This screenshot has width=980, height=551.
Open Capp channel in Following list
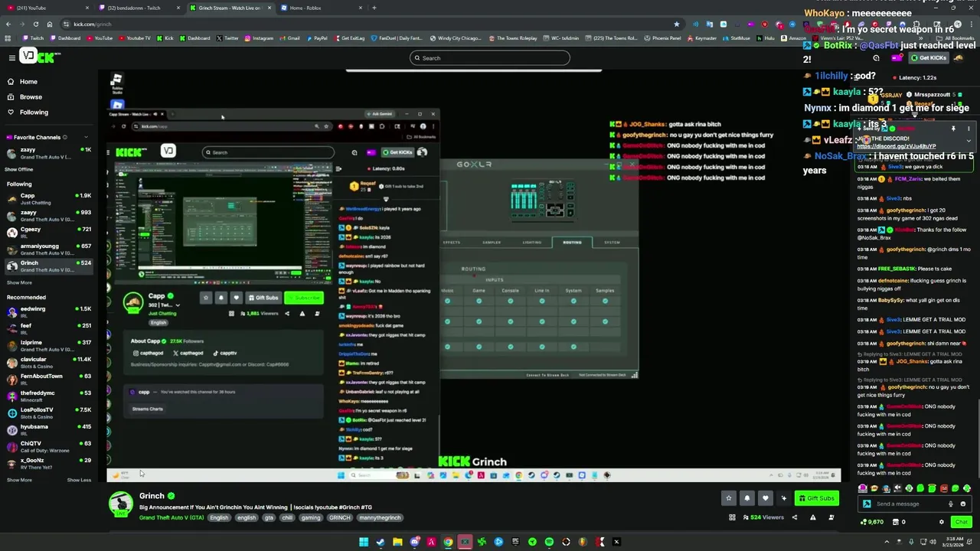[x=47, y=198]
